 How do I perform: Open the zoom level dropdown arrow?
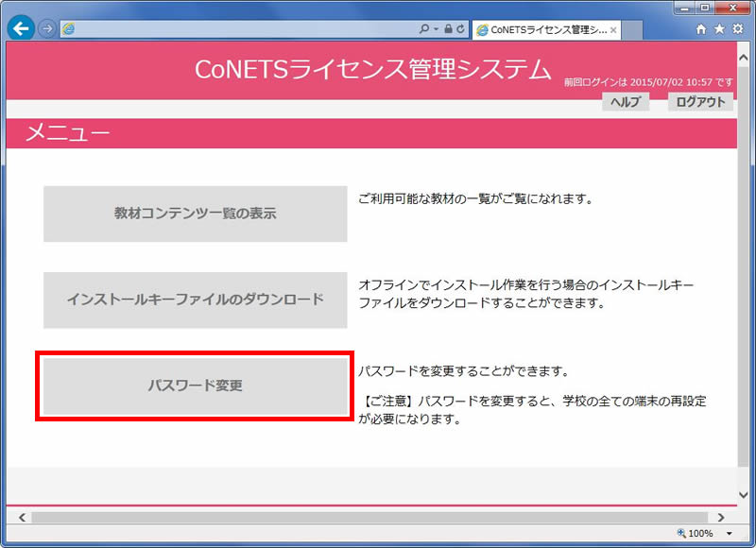[x=730, y=534]
